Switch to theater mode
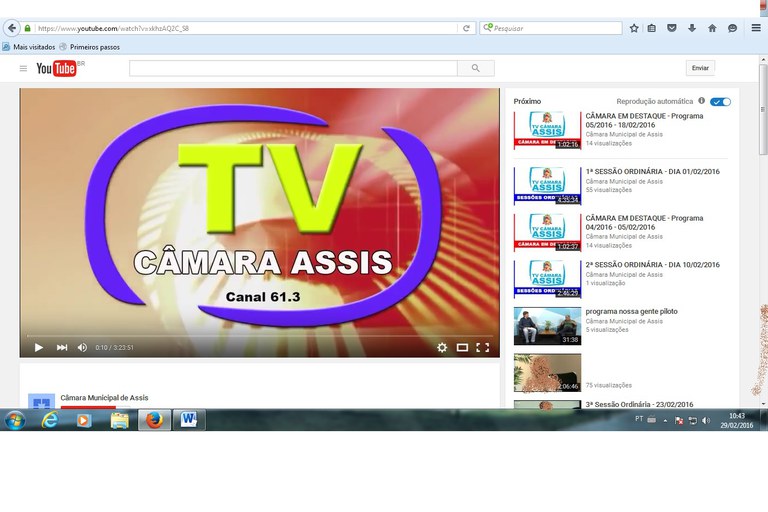The image size is (768, 512). [x=462, y=347]
